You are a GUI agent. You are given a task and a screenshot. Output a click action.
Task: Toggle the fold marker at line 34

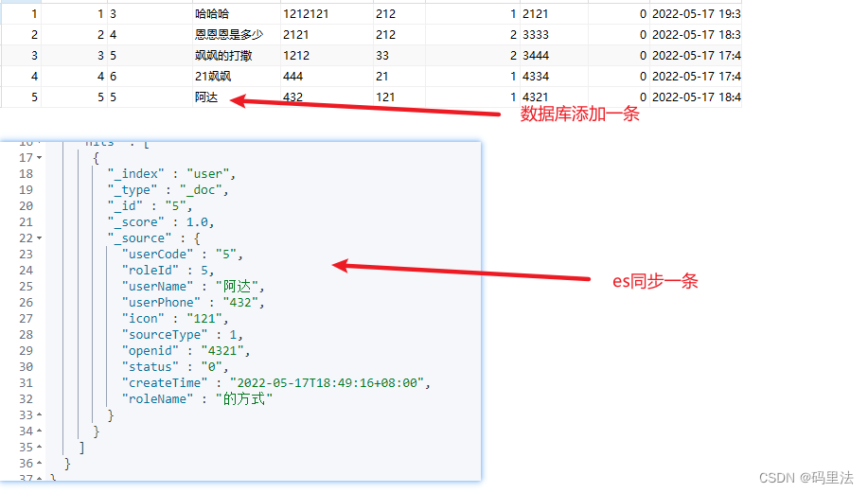click(40, 431)
